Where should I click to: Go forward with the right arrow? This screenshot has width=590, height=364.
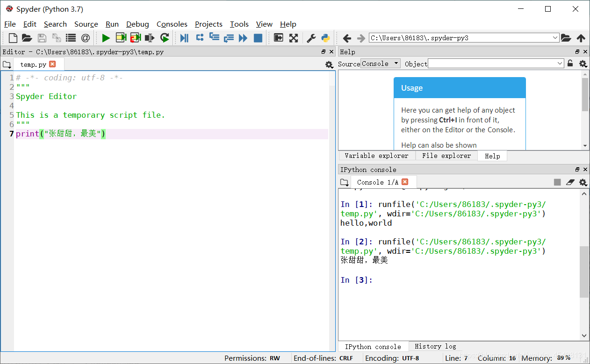coord(361,38)
